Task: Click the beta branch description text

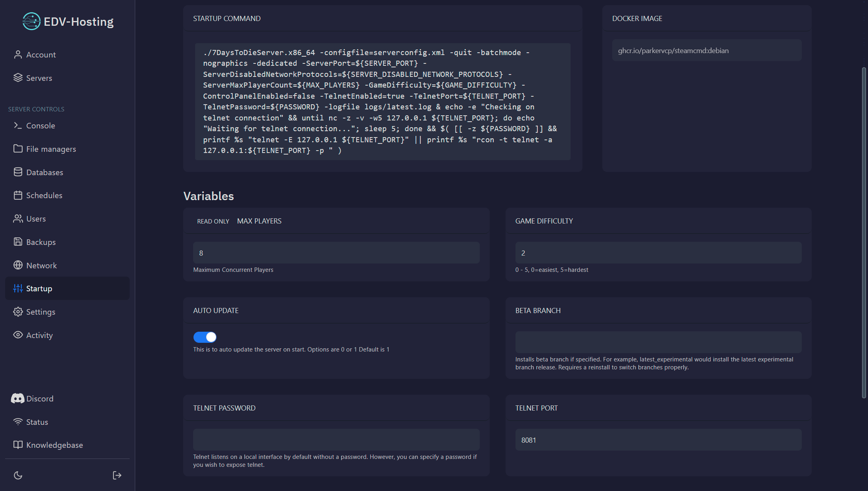Action: pyautogui.click(x=654, y=363)
